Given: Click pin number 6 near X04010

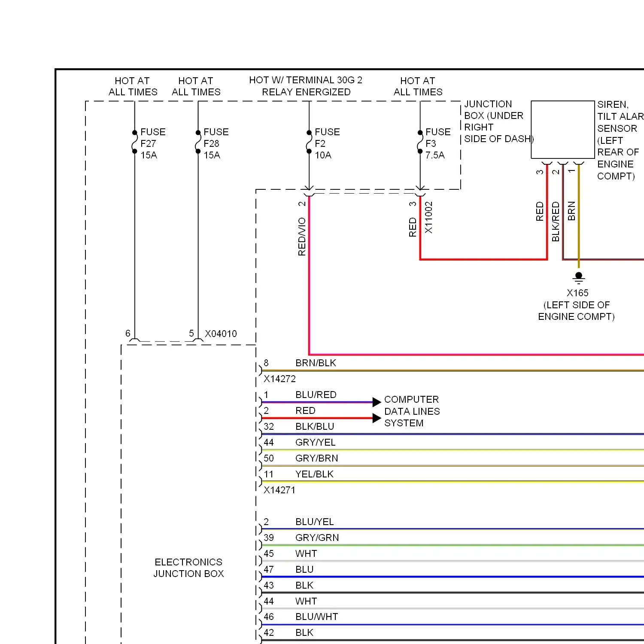Looking at the screenshot, I should [x=128, y=334].
